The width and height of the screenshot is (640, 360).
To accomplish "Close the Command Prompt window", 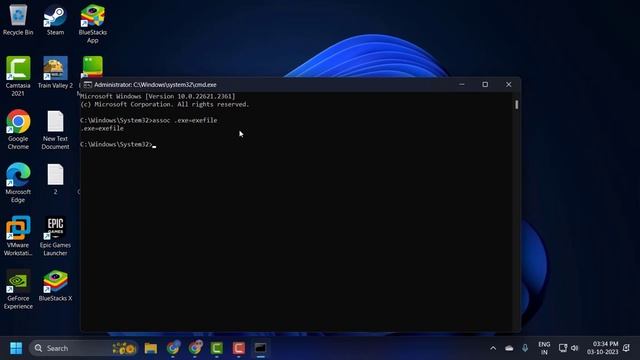I will [x=509, y=84].
